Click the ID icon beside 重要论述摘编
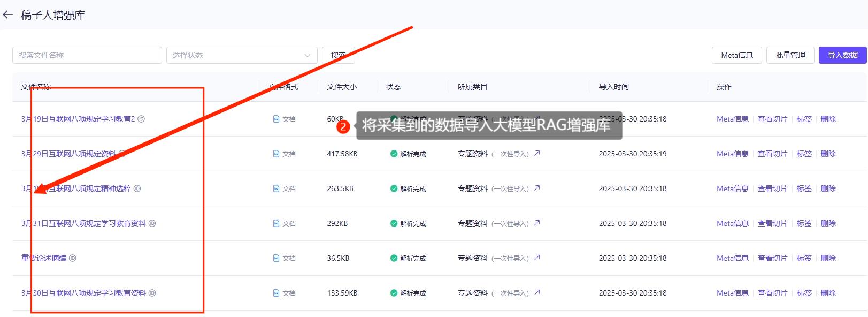Screen dimensions: 868x317 [x=73, y=258]
